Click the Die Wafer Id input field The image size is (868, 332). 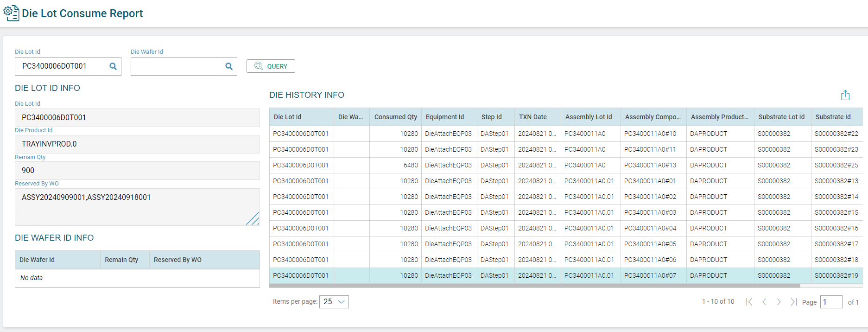[x=177, y=66]
